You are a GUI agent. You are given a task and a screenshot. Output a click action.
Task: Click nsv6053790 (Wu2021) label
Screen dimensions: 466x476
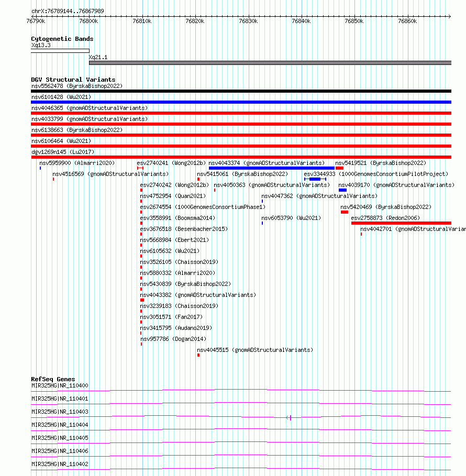click(291, 218)
